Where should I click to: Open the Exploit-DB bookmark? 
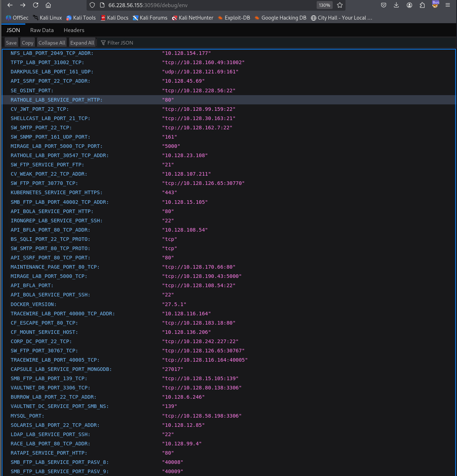tap(234, 18)
